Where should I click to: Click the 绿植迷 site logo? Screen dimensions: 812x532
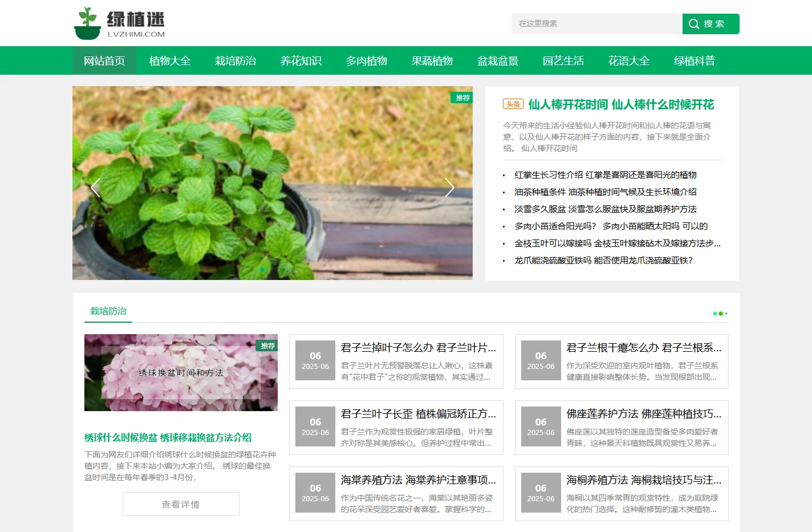119,23
